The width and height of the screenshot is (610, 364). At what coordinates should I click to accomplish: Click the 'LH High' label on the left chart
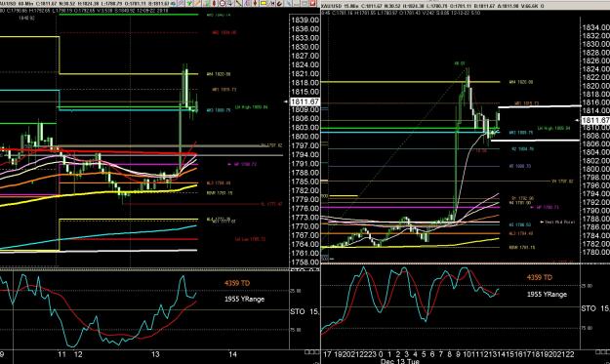tap(251, 107)
